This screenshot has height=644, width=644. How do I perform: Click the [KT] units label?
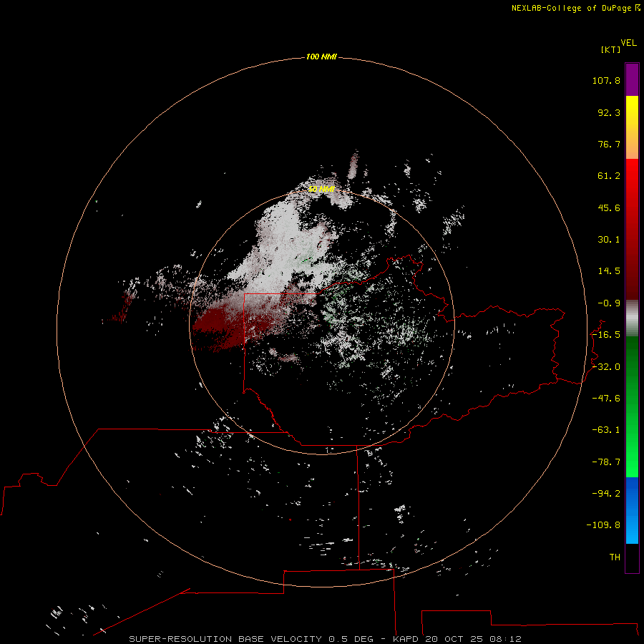(610, 49)
